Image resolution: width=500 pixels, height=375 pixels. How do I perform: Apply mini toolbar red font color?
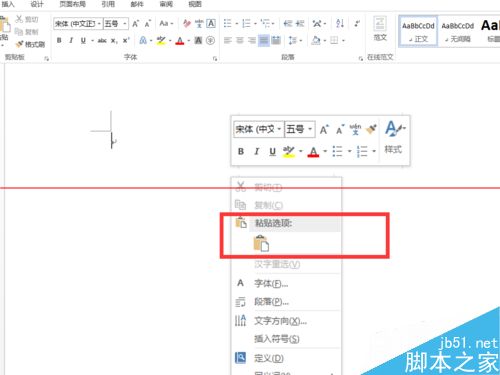[313, 152]
